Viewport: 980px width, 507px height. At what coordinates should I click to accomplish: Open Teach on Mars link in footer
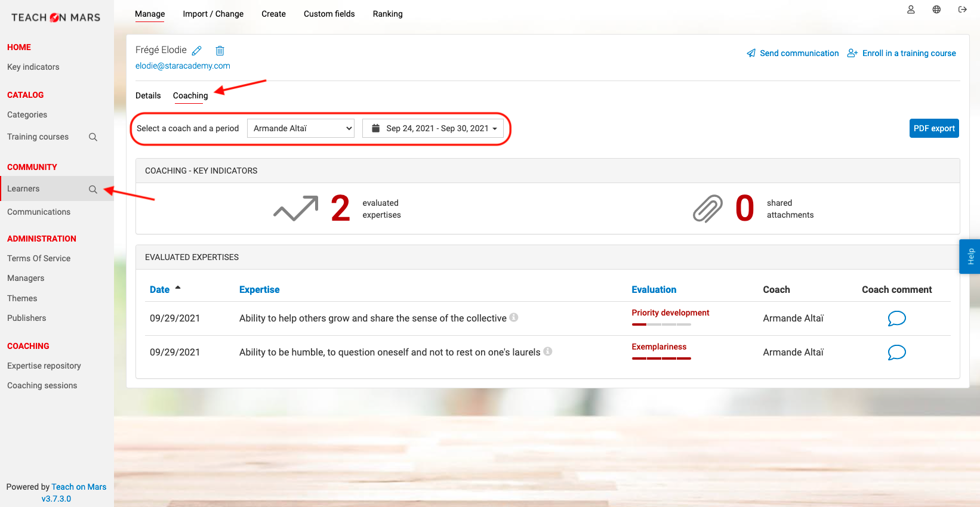tap(79, 487)
